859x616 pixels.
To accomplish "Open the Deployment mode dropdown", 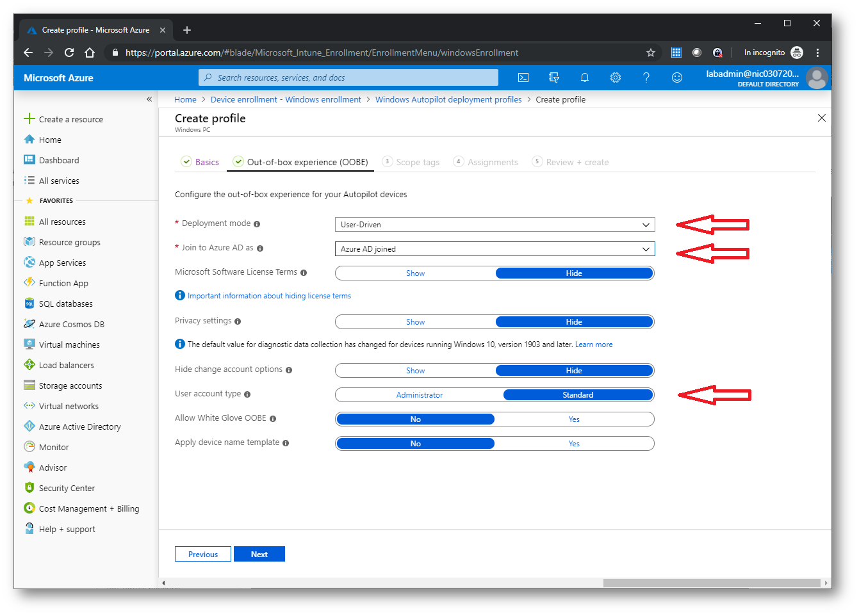I will tap(495, 225).
